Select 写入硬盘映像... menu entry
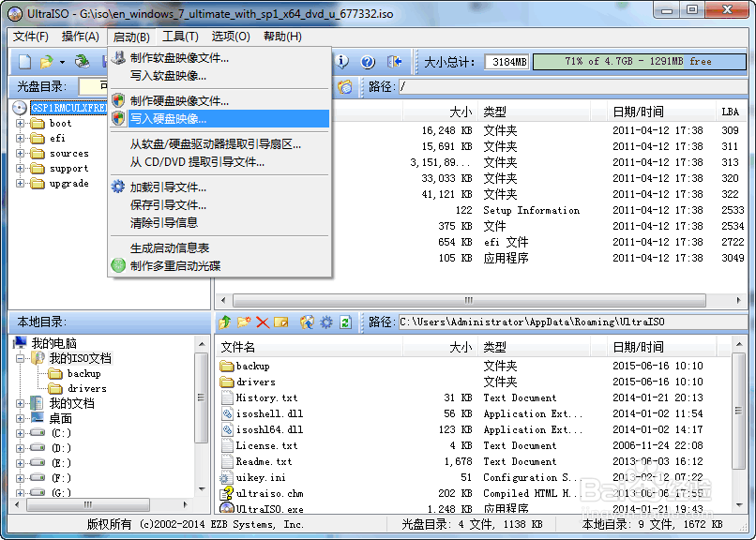Image resolution: width=756 pixels, height=540 pixels. point(219,118)
